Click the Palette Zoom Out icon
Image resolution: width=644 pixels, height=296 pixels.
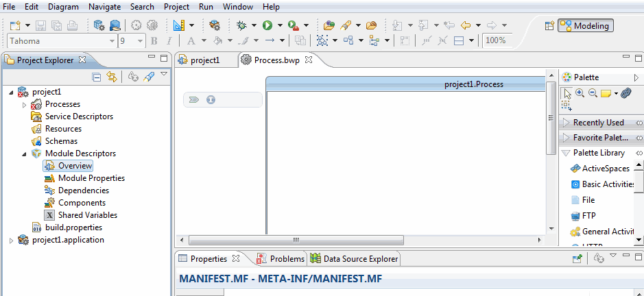coord(593,94)
